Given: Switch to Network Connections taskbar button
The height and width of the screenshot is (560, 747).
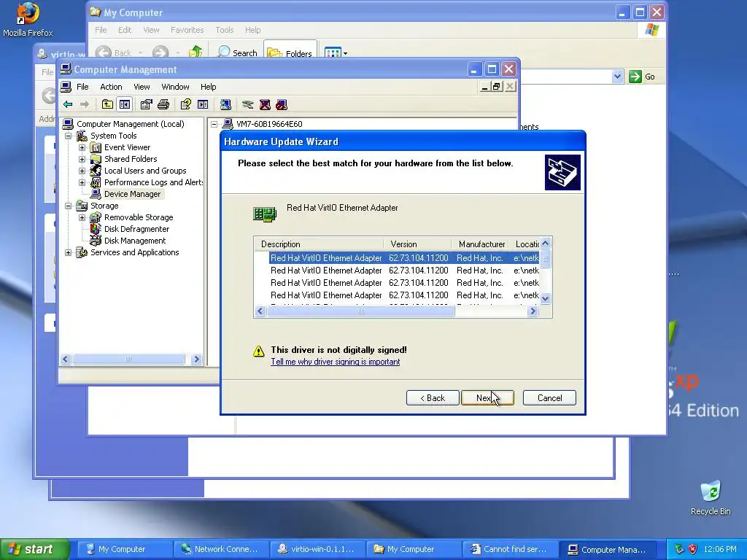Looking at the screenshot, I should (221, 549).
